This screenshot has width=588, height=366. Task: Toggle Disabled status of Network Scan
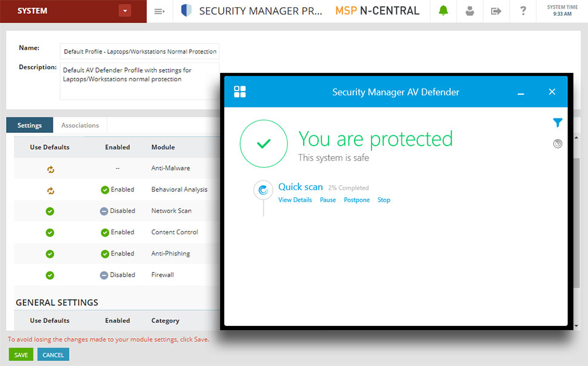click(x=118, y=211)
